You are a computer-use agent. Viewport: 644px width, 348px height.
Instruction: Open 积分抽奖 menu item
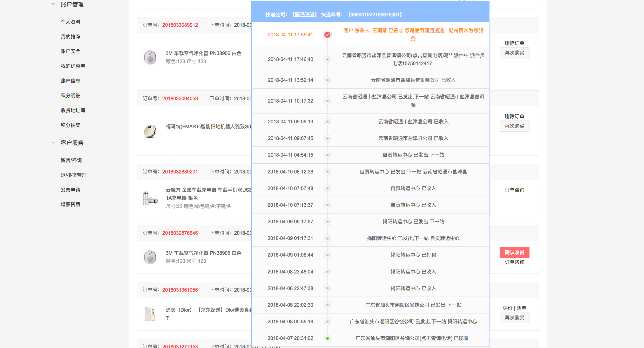[x=71, y=125]
